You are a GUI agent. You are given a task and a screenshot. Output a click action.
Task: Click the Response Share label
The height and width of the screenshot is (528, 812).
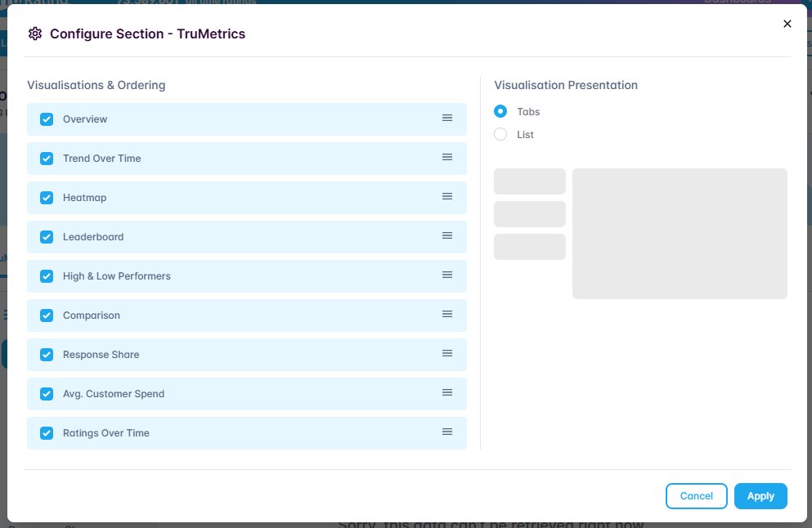coord(101,355)
